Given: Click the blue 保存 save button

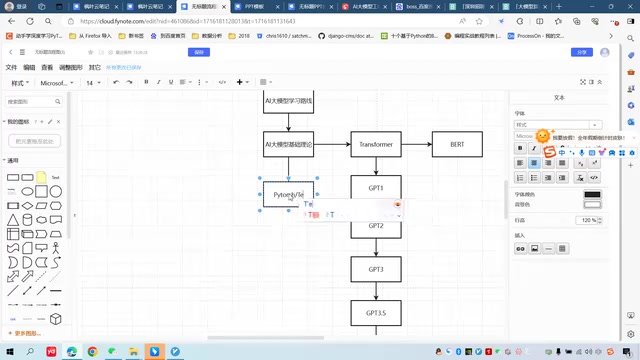Looking at the screenshot, I should (199, 52).
